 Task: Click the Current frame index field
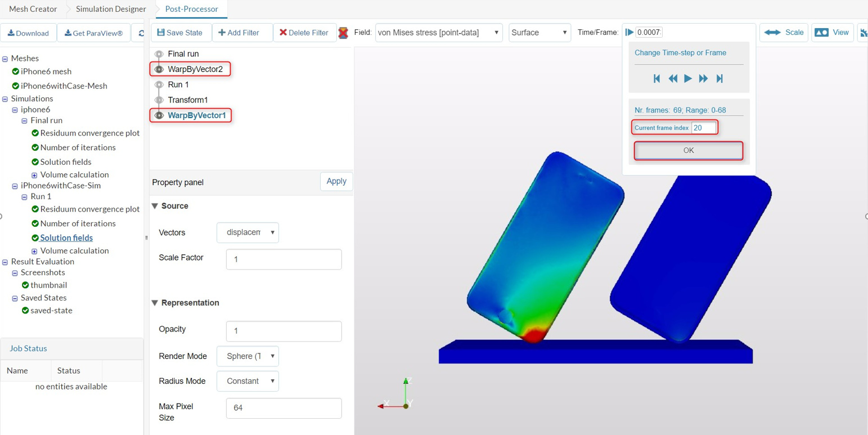pos(704,128)
